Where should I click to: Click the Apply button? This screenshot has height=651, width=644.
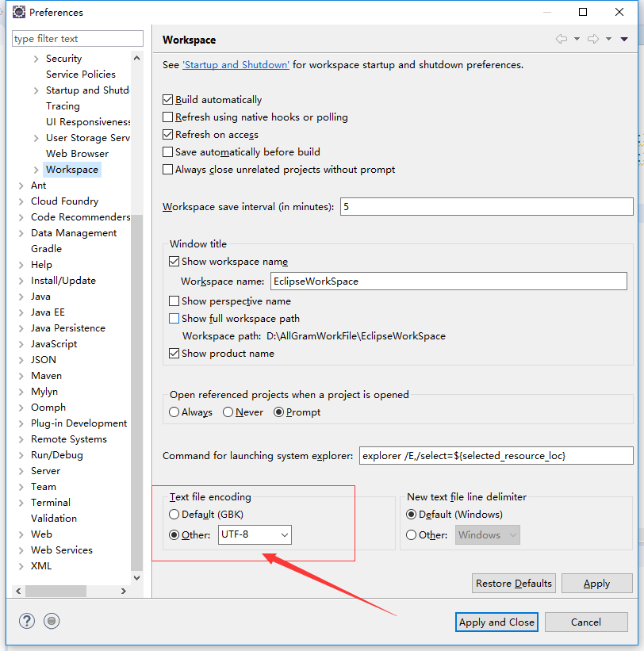pos(596,584)
